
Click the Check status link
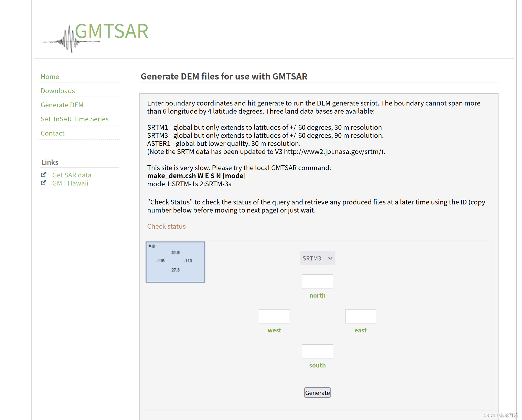(x=166, y=226)
